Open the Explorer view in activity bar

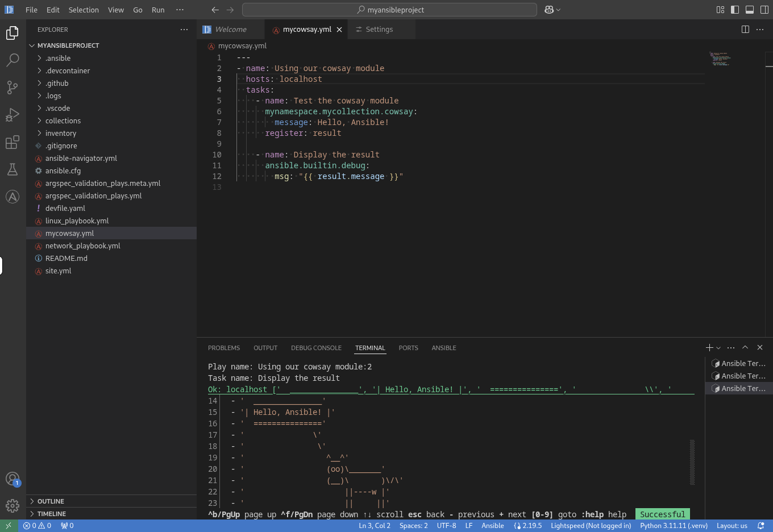point(13,33)
